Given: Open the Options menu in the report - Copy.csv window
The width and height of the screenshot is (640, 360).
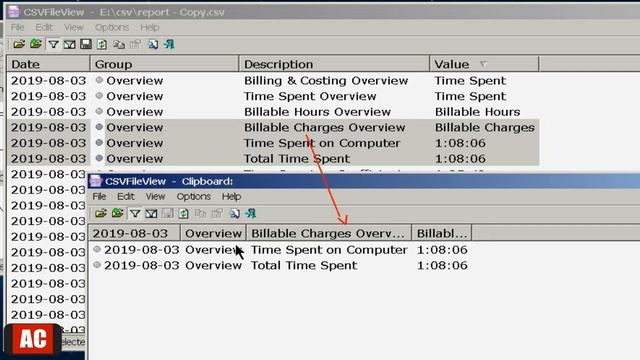Looking at the screenshot, I should [112, 27].
